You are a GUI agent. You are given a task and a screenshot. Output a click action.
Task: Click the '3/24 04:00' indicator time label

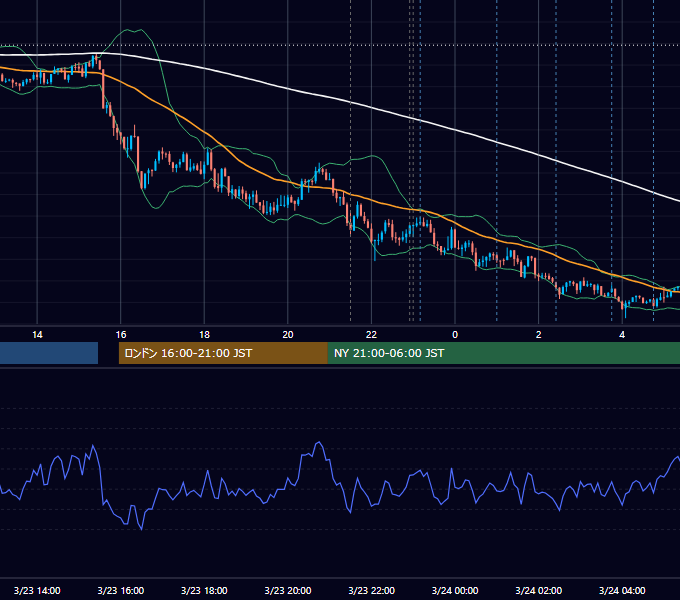622,590
